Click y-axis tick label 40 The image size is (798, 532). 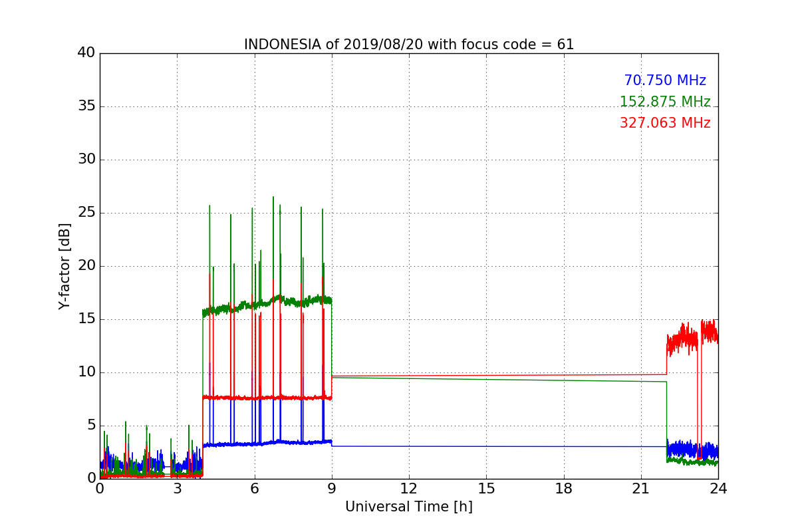point(86,53)
